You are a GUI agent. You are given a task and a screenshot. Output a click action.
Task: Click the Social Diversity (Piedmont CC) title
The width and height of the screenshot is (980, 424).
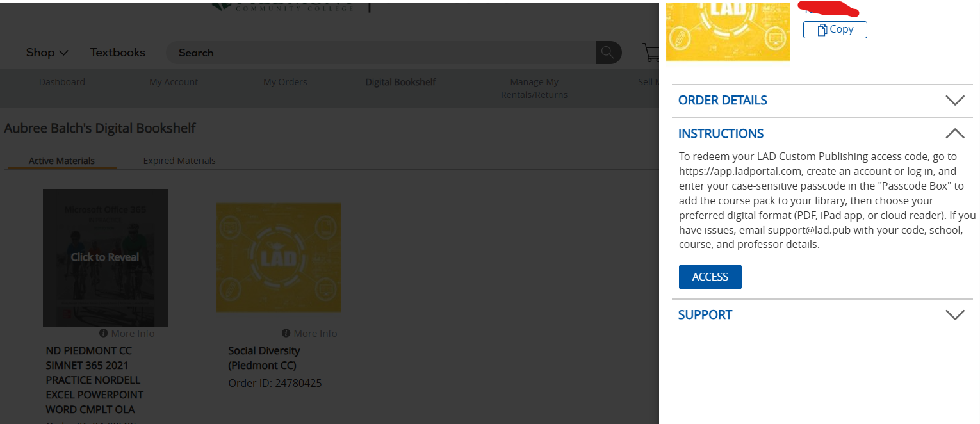(264, 358)
